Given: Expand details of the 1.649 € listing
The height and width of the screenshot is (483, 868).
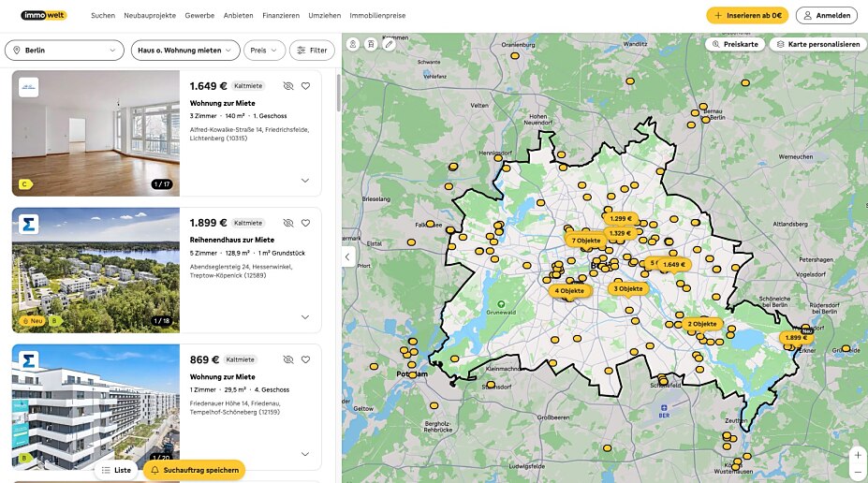Looking at the screenshot, I should click(x=305, y=181).
